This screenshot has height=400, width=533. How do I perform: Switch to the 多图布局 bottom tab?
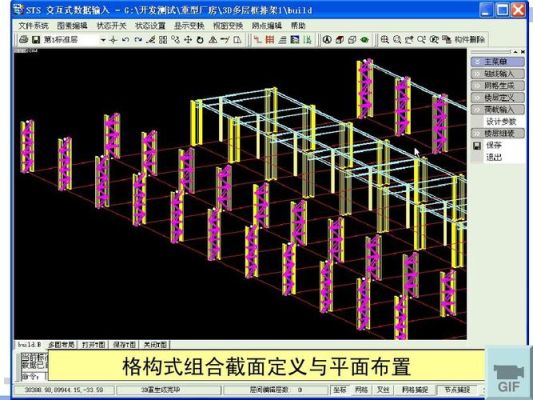point(61,345)
